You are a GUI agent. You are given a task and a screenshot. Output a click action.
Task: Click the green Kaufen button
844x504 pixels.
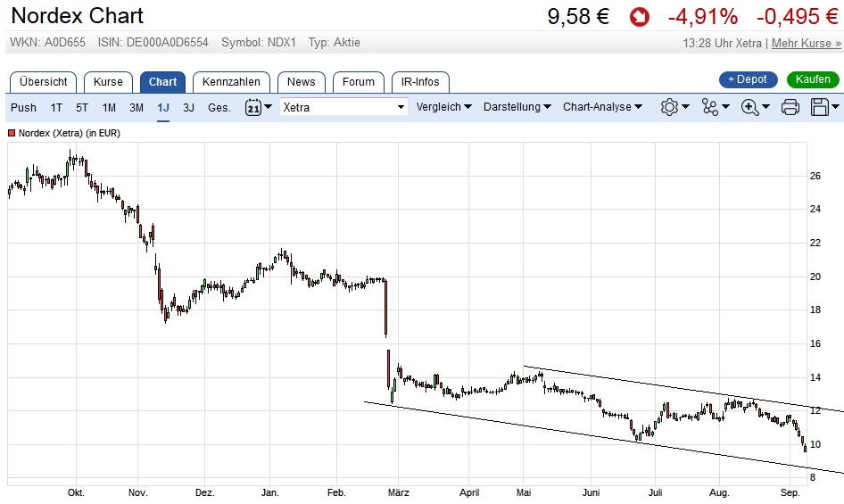tap(813, 79)
